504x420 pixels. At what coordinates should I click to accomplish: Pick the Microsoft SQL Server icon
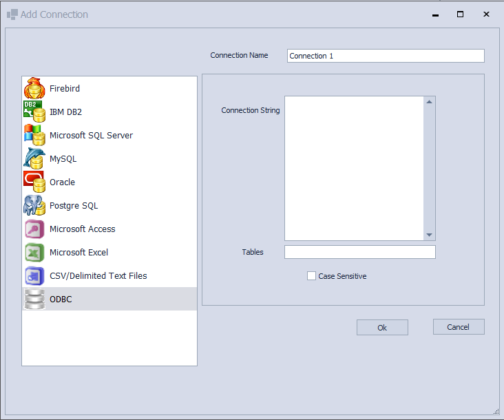(34, 135)
